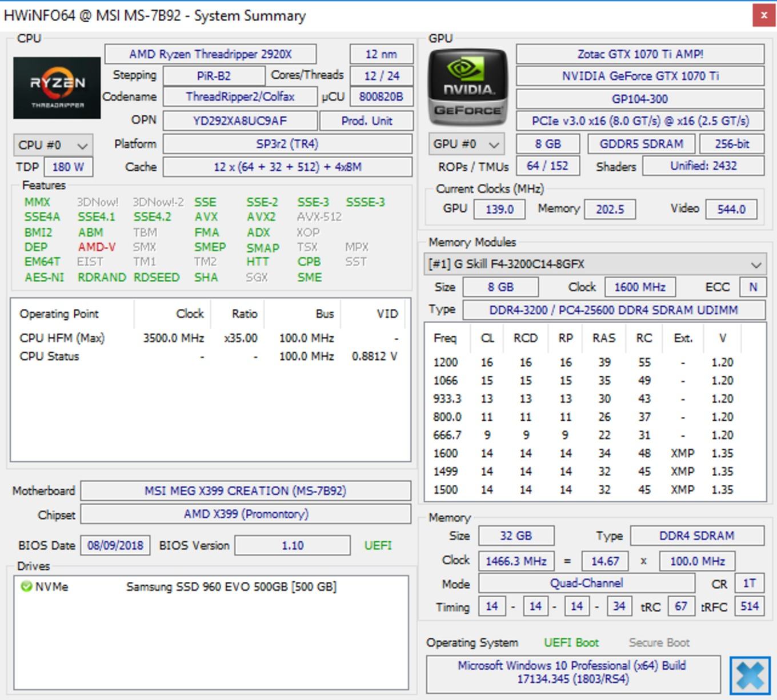The height and width of the screenshot is (700, 777).
Task: Click the AVX2 feature label
Action: (x=261, y=217)
